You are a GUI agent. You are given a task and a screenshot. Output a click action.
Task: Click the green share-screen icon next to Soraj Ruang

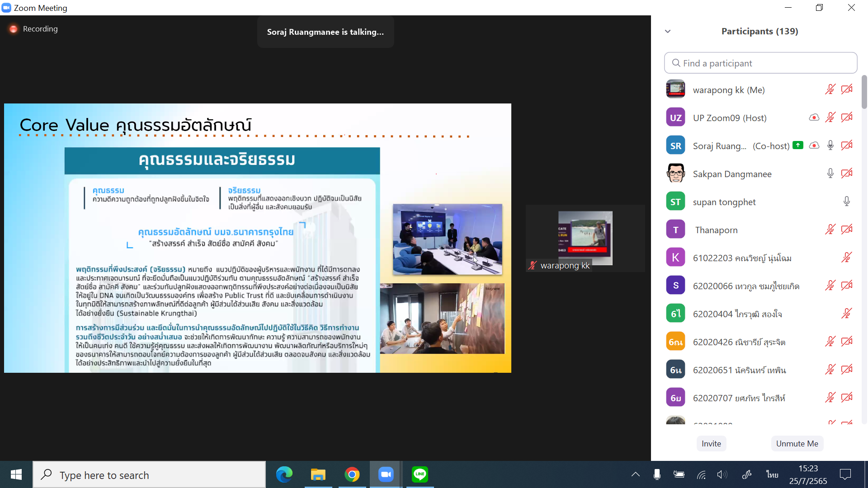pos(798,145)
